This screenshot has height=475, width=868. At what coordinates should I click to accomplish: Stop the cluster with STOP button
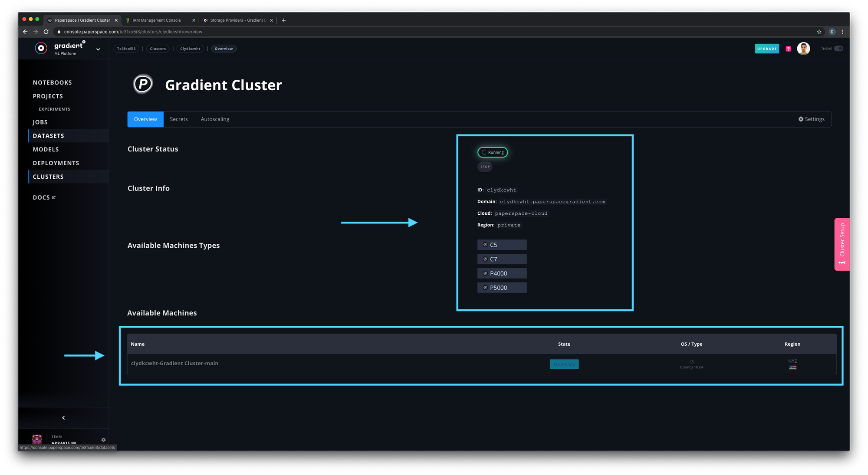tap(485, 167)
